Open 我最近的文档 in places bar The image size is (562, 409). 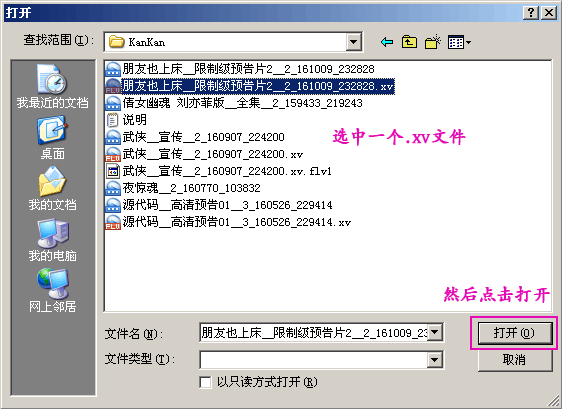pyautogui.click(x=52, y=86)
